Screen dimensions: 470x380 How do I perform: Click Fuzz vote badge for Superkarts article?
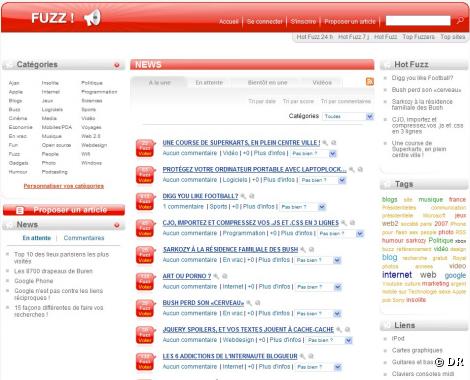[x=145, y=148]
